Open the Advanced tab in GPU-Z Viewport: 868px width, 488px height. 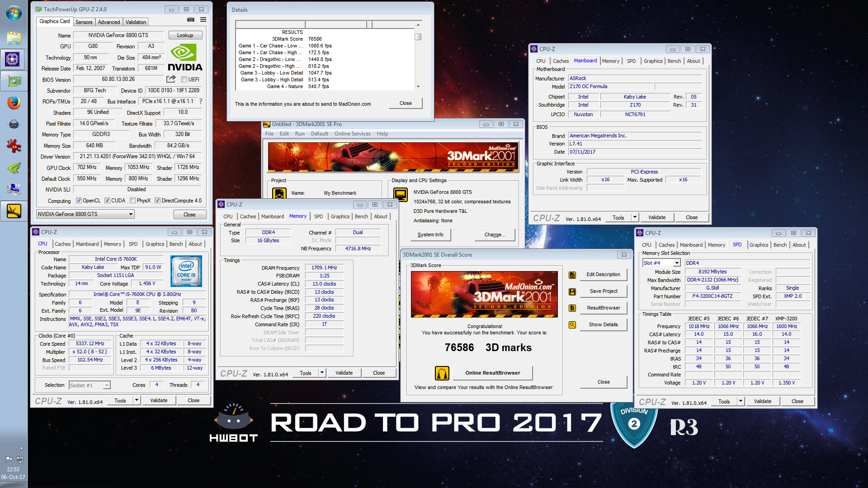click(x=109, y=22)
